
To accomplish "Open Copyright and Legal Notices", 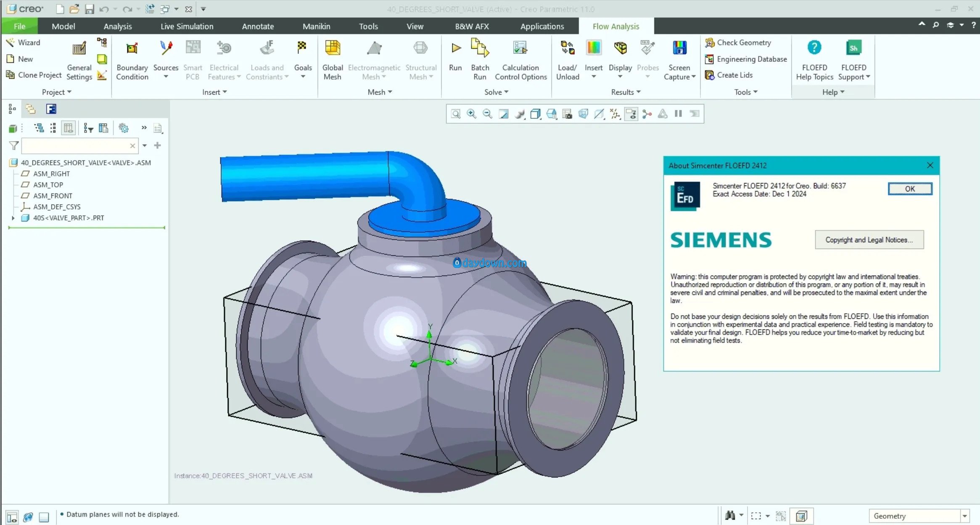I will 869,240.
